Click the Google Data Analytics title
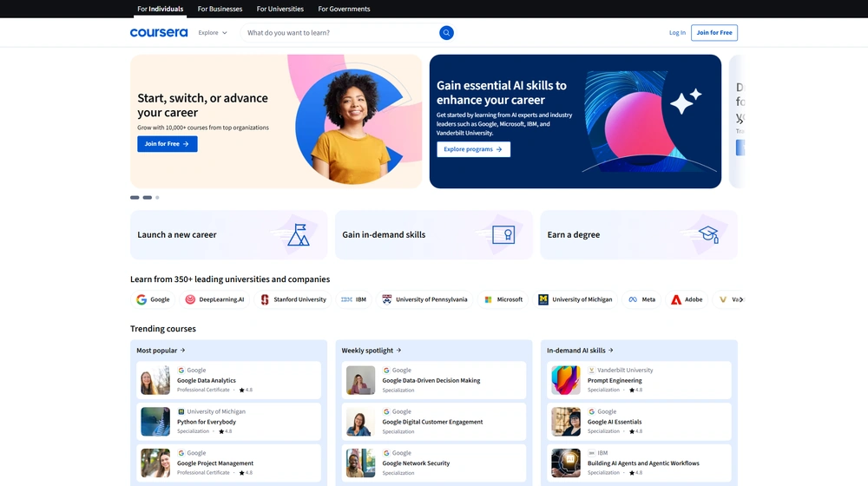The width and height of the screenshot is (868, 486). 207,381
